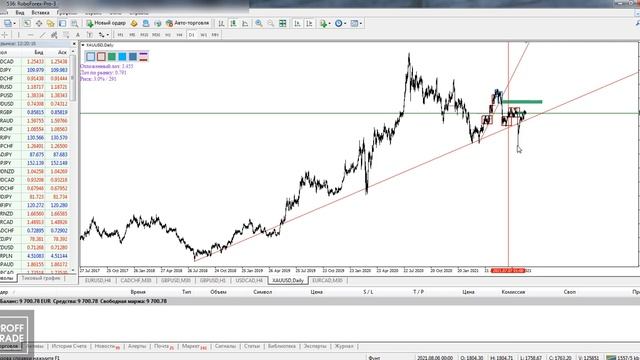Screen dimensions: 640x360
Task: Enable chart auto scroll icon
Action: tap(297, 23)
